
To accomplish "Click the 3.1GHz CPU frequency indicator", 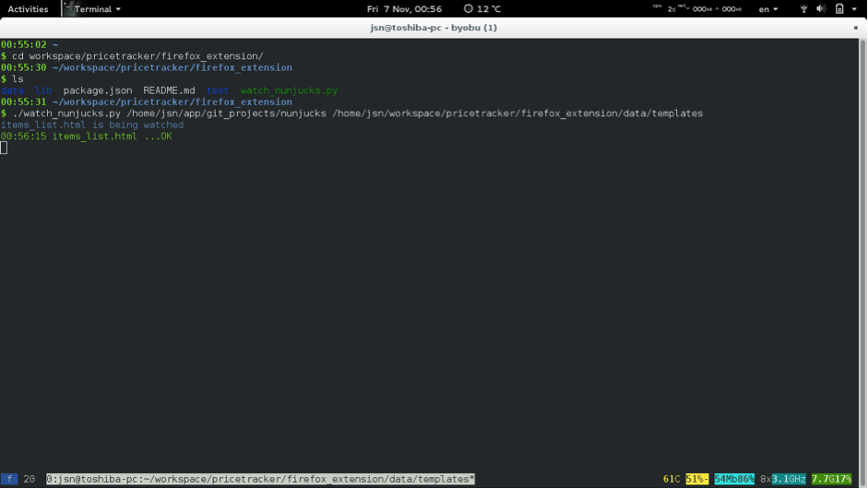I will coord(789,479).
